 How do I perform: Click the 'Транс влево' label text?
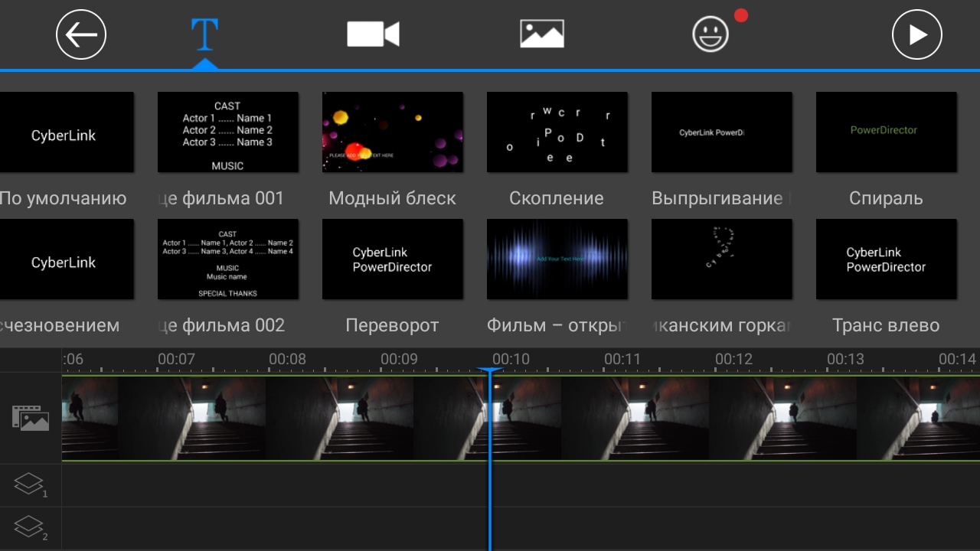pos(886,325)
